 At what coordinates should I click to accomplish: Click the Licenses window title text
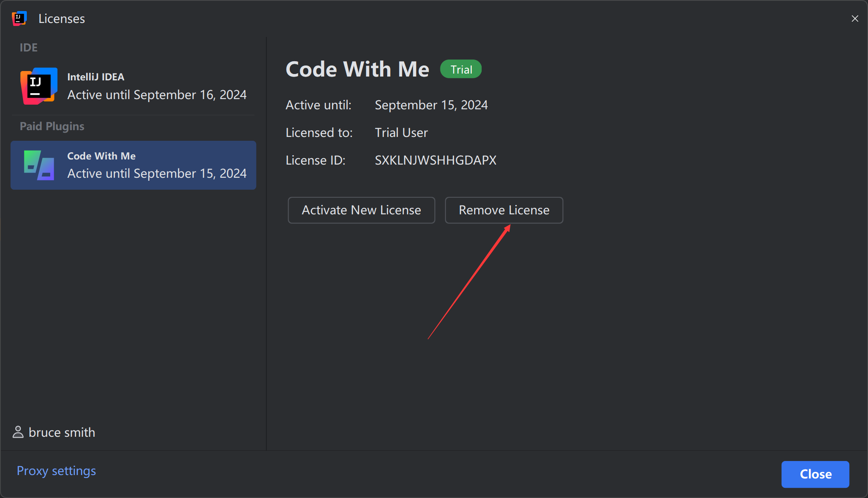tap(62, 19)
